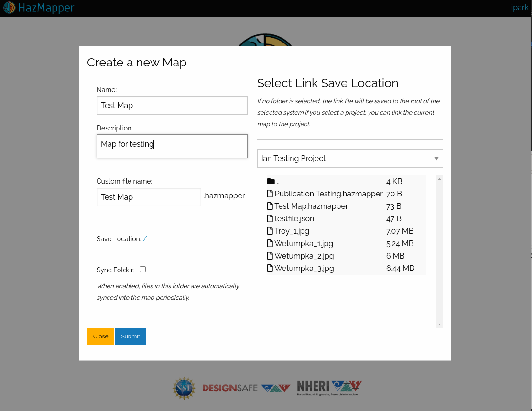532x411 pixels.
Task: Click the Test Map.hazmapper file icon
Action: (x=270, y=206)
